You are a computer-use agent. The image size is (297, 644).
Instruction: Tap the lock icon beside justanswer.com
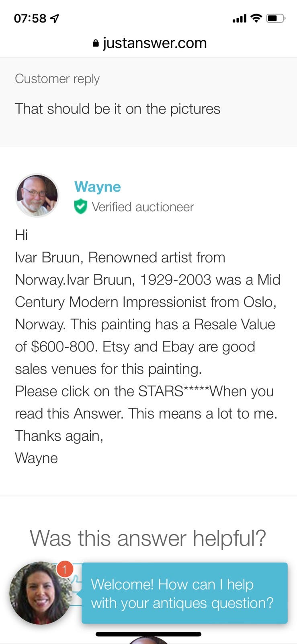click(x=96, y=43)
